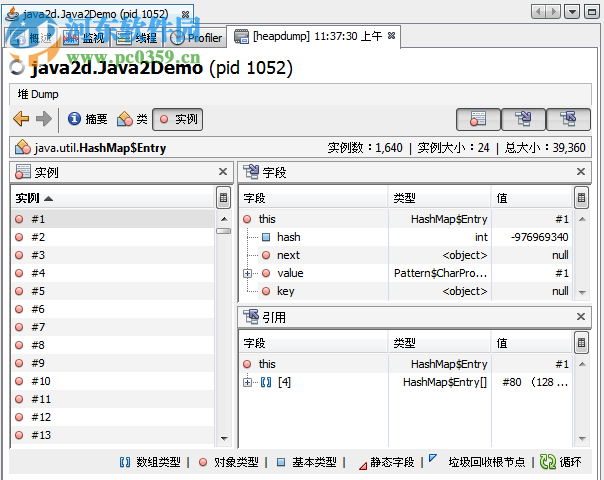
Task: Switch to the 概述 overview tab
Action: (32, 38)
